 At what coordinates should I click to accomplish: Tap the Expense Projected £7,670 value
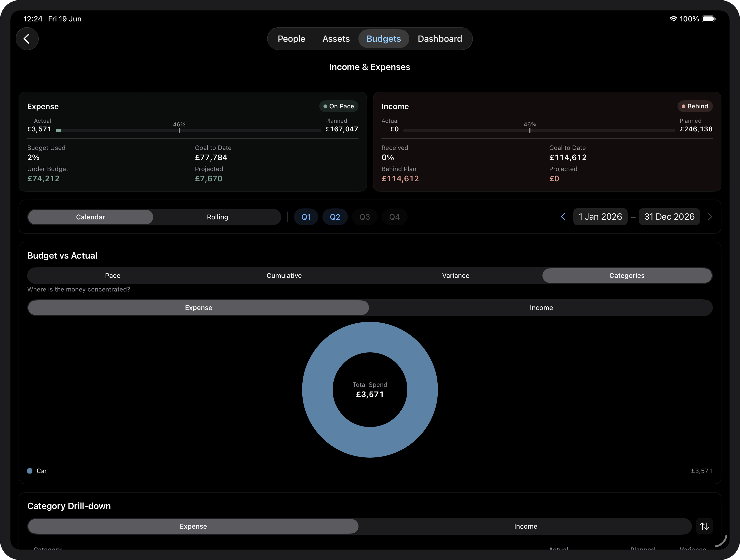coord(209,179)
